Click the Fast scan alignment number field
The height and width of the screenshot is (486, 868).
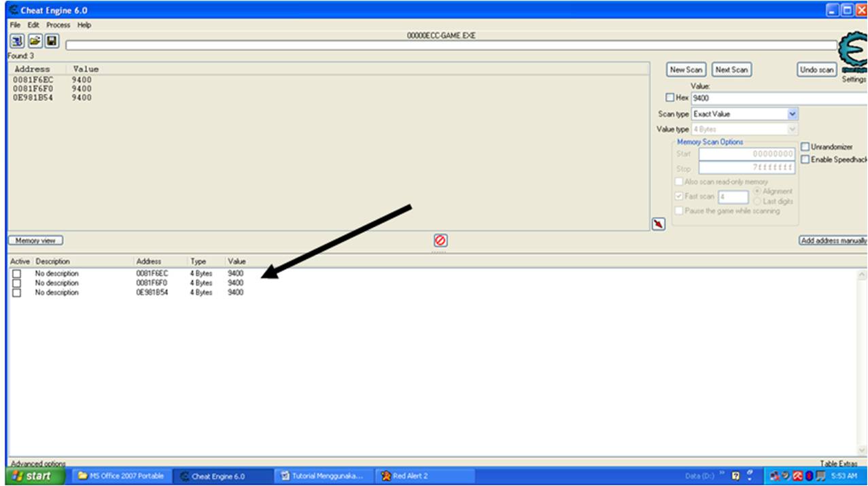[x=733, y=197]
